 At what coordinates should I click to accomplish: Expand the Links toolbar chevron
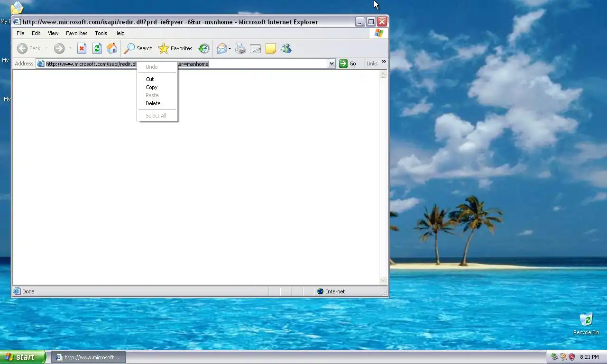pyautogui.click(x=384, y=62)
